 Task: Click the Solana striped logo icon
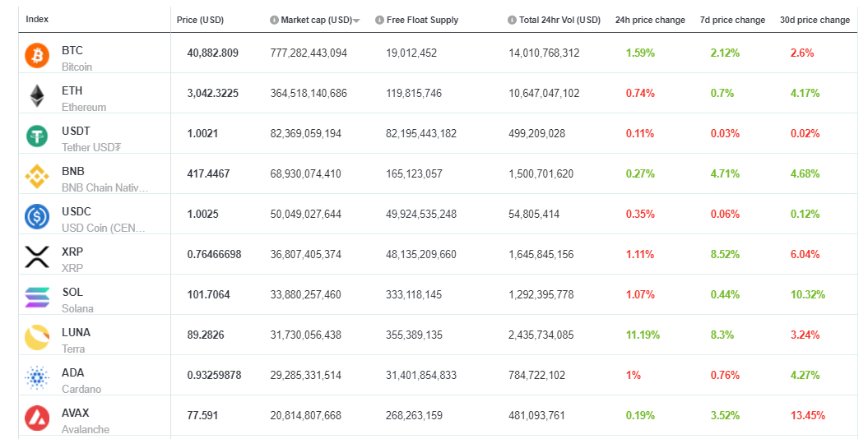(37, 298)
